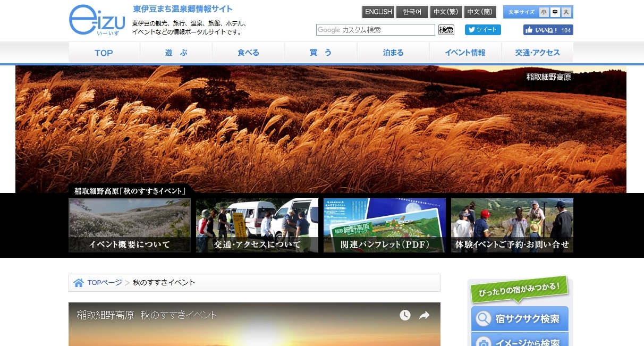This screenshot has height=346, width=644.
Task: Open the 体験イベントご予約·お問い合せ thumbnail
Action: (x=512, y=225)
